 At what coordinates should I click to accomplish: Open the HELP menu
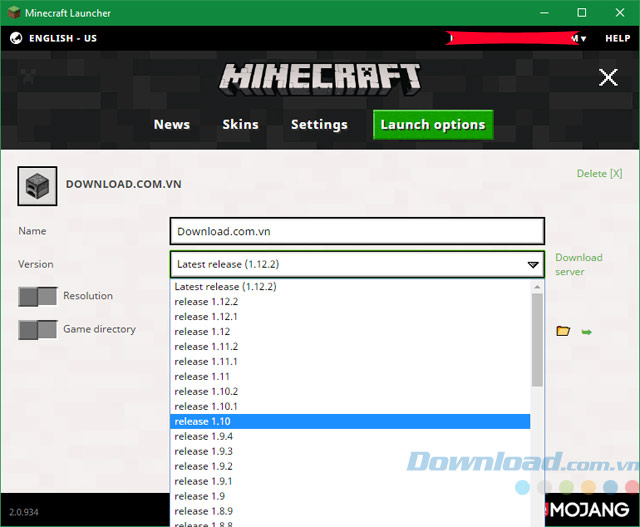(x=618, y=38)
